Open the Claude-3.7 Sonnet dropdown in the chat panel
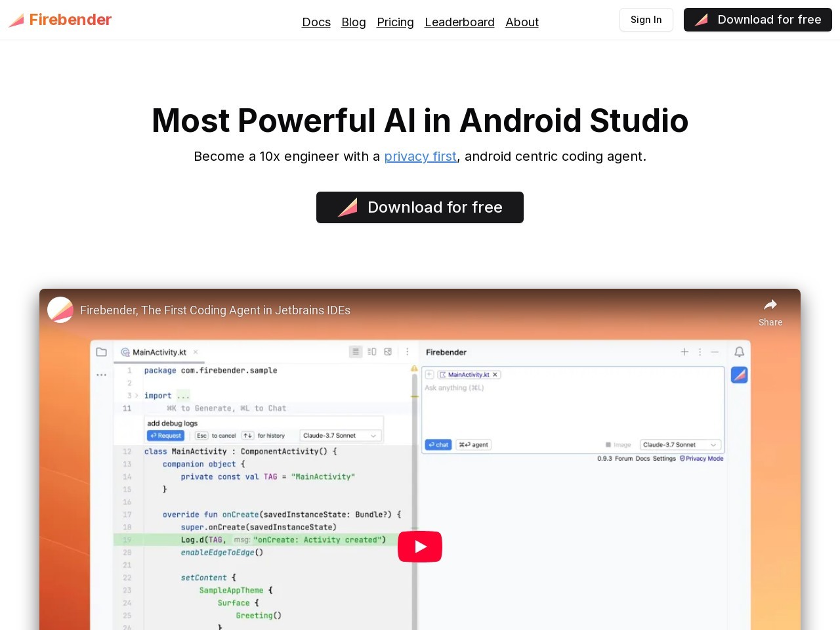The width and height of the screenshot is (840, 630). tap(681, 445)
